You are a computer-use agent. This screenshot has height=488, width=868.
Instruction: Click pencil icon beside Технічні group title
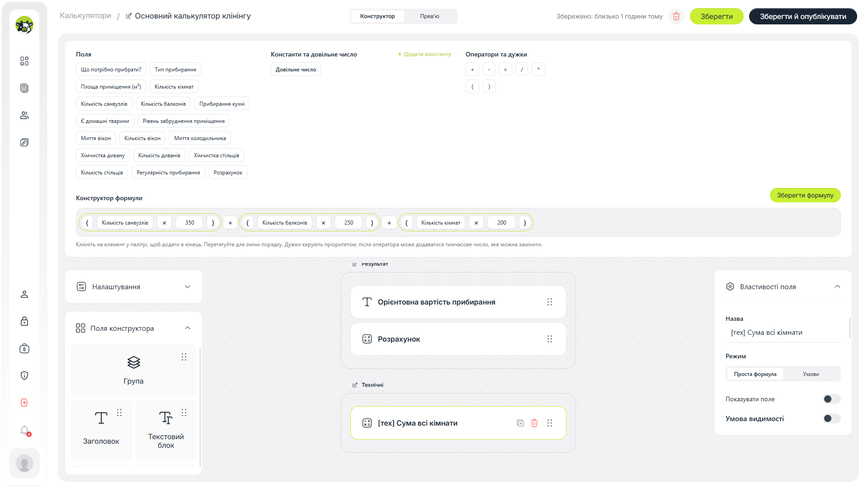point(355,385)
